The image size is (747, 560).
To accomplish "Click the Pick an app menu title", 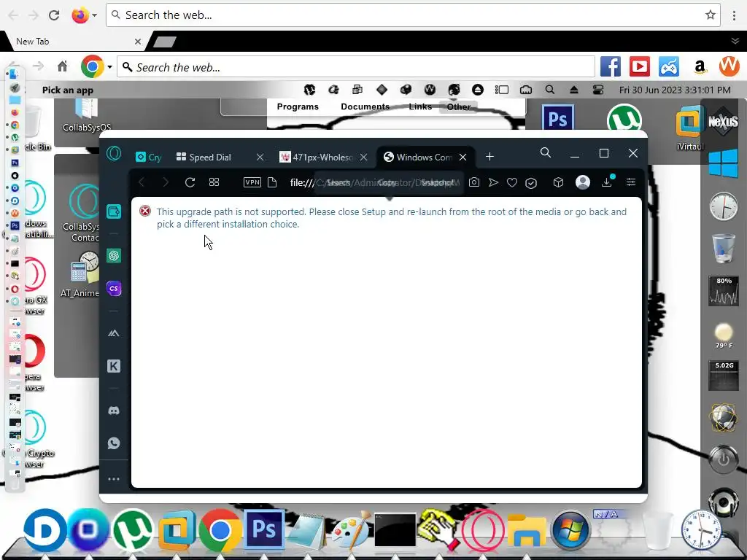I will pos(68,90).
